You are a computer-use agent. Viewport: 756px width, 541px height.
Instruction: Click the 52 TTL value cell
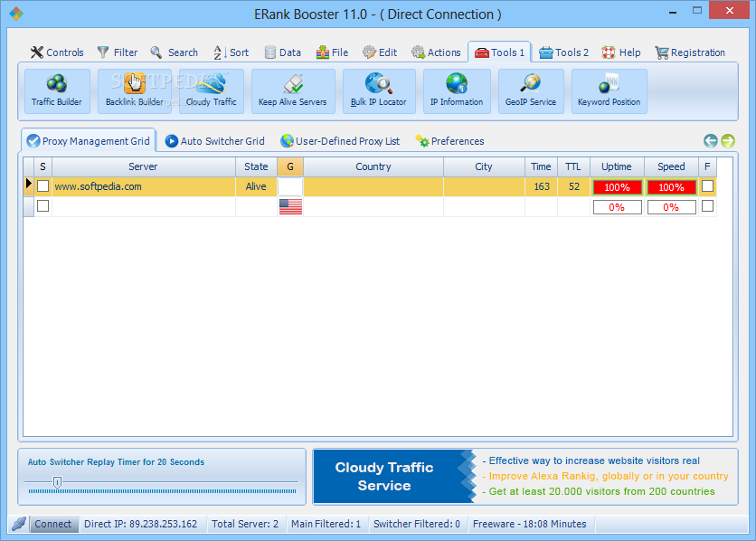(x=573, y=186)
